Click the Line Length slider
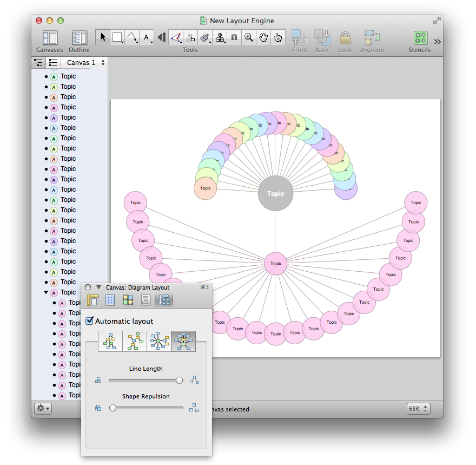Screen dimensions: 476x465 click(x=145, y=381)
